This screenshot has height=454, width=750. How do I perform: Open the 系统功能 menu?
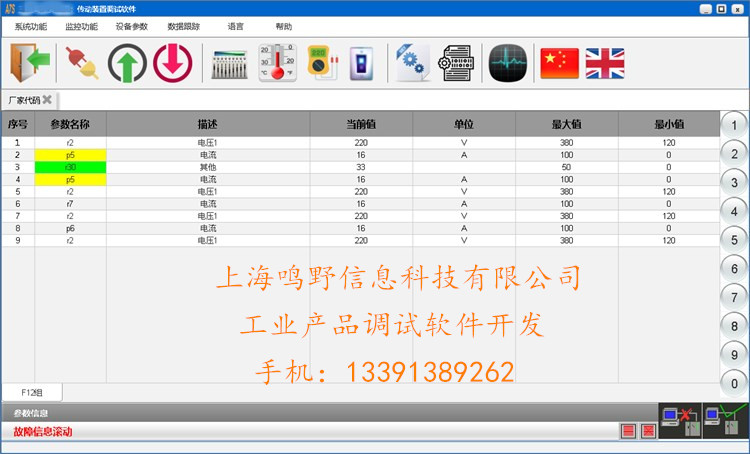31,27
